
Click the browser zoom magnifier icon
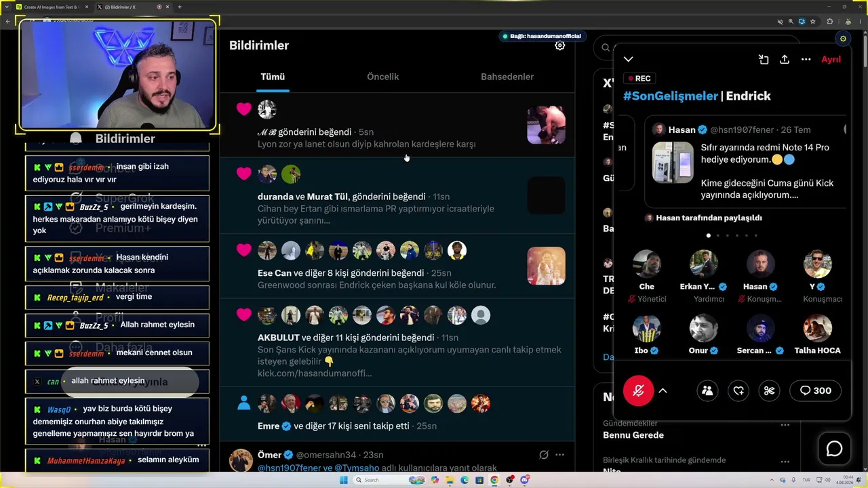(791, 22)
